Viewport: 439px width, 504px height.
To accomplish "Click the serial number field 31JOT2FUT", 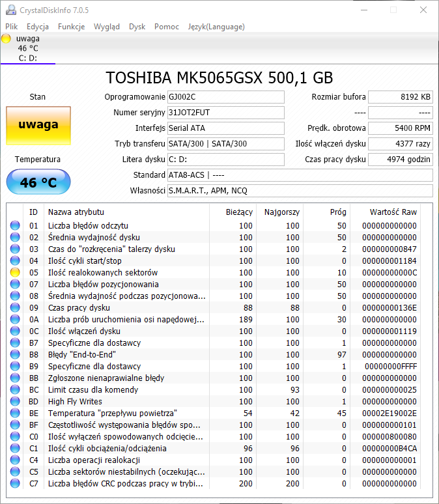I will (226, 113).
